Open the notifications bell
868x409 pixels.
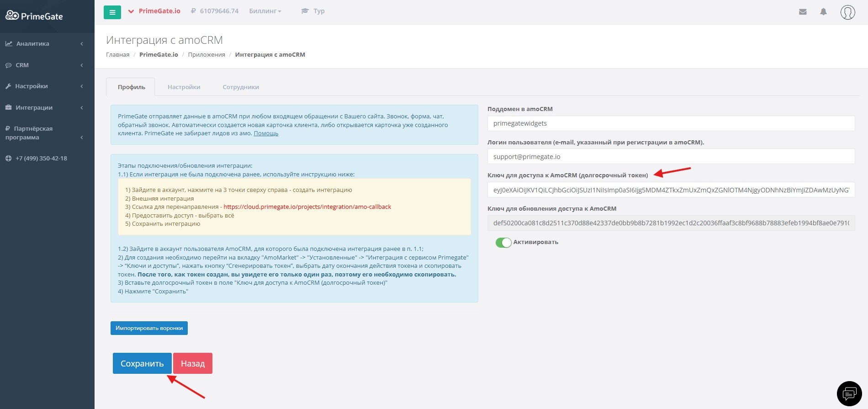(823, 12)
